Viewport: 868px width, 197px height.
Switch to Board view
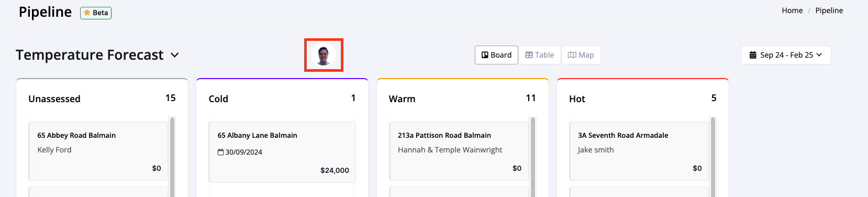point(496,55)
